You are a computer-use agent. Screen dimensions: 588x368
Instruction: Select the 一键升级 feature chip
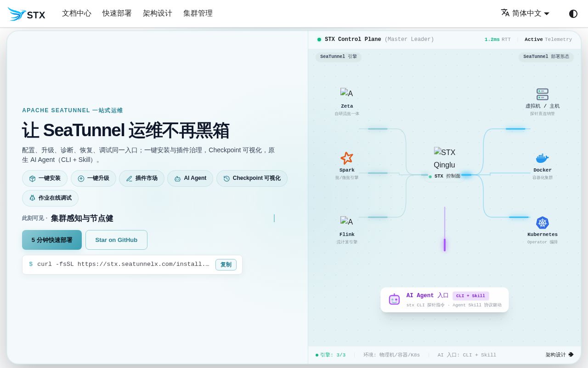(x=93, y=178)
